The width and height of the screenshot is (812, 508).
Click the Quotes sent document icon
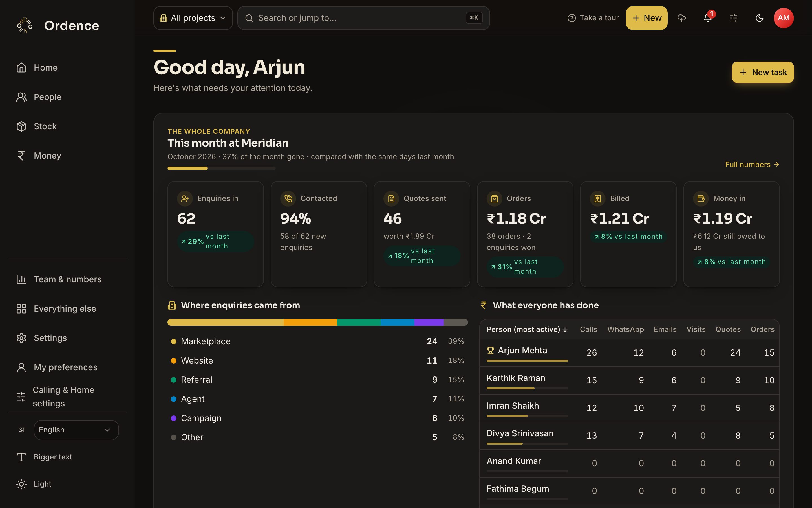click(391, 199)
